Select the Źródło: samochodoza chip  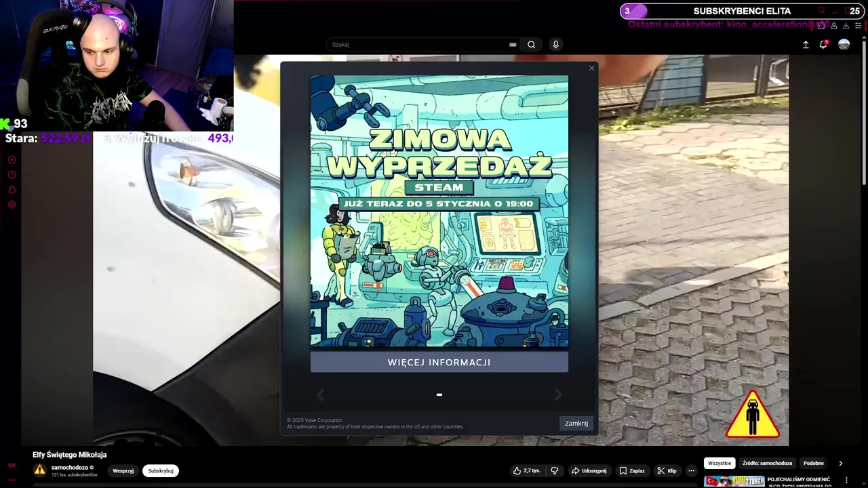pyautogui.click(x=767, y=464)
